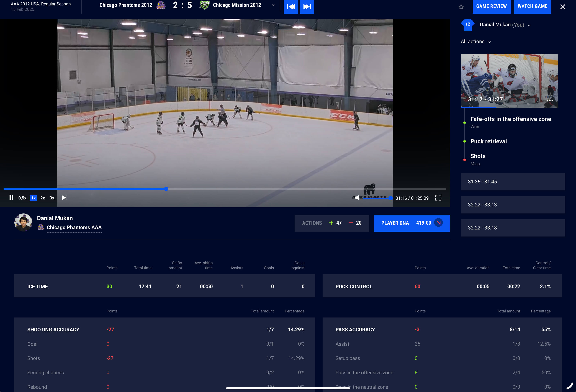Pause the video playback
Viewport: 576px width, 392px height.
pos(11,198)
